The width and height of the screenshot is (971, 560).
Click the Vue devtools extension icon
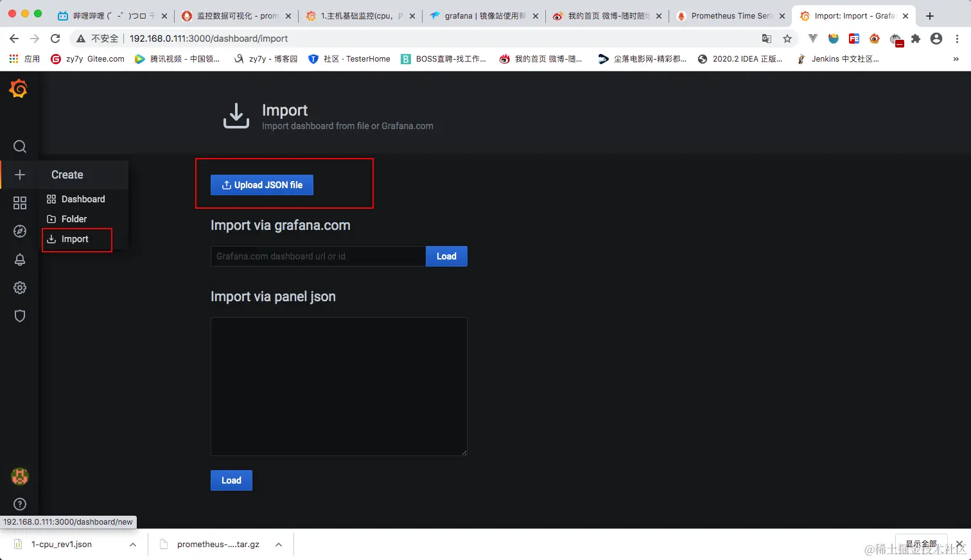pyautogui.click(x=813, y=39)
